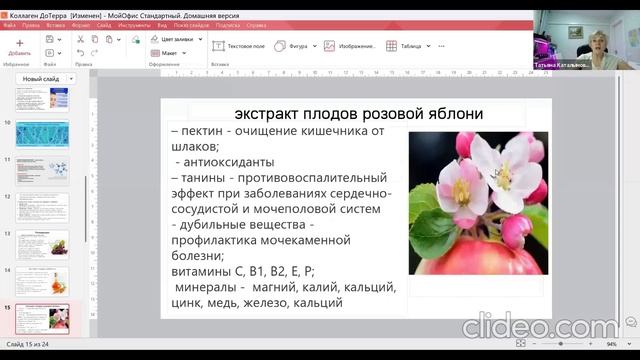Click the zoom in plus button
The width and height of the screenshot is (640, 360).
(590, 344)
